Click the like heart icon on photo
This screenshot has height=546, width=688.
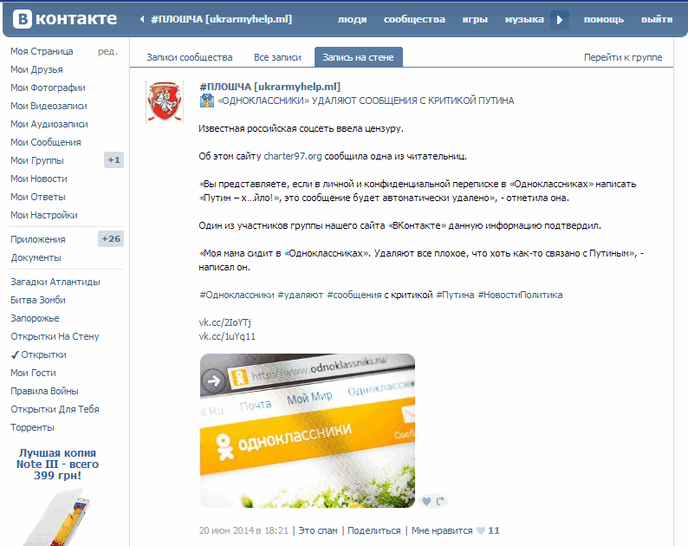(x=426, y=501)
